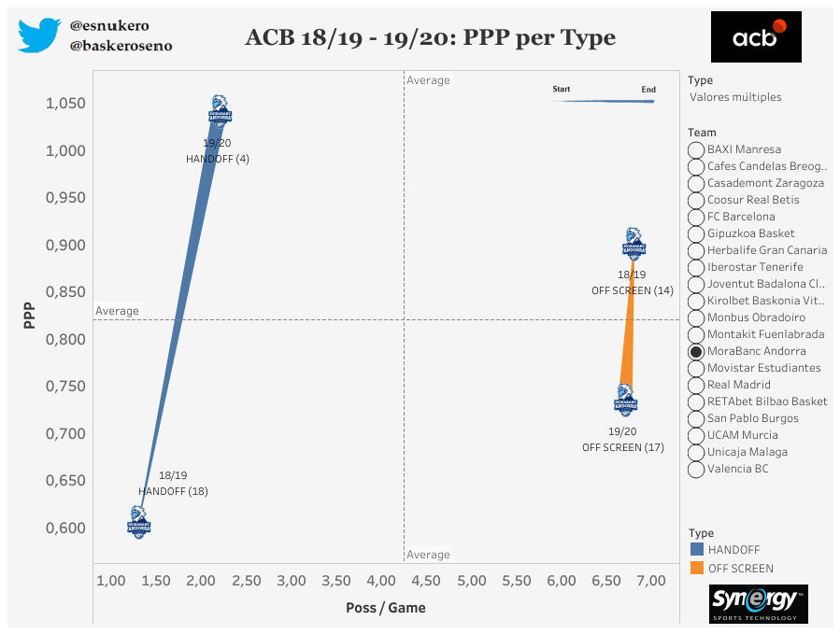Click the 19/20 HANDOFF Andorra team marker
This screenshot has width=840, height=634.
coord(220,111)
